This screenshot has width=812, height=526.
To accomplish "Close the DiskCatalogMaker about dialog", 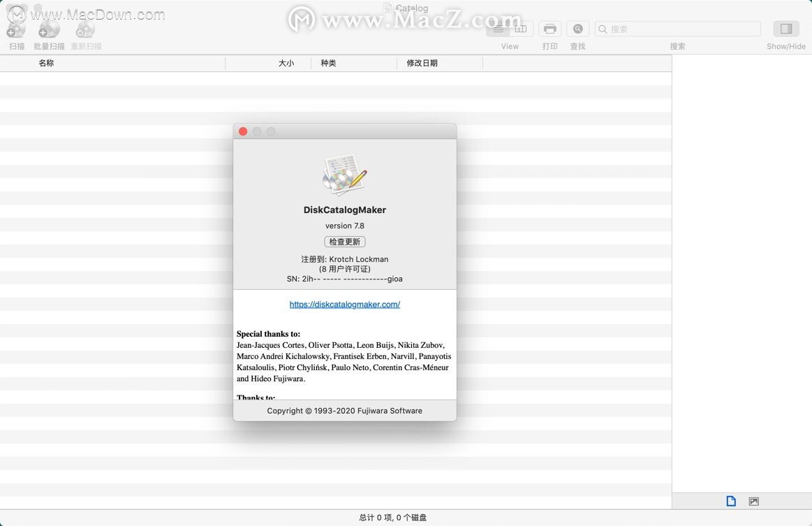I will [x=243, y=131].
